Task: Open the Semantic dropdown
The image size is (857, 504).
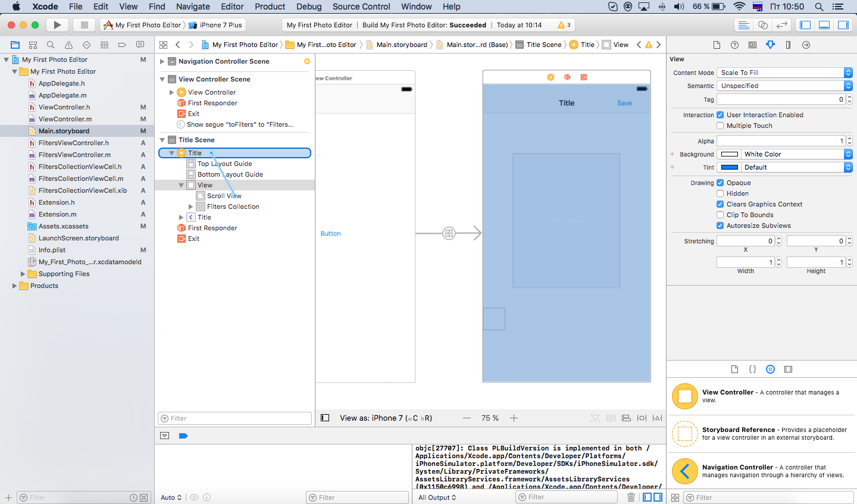Action: point(784,86)
